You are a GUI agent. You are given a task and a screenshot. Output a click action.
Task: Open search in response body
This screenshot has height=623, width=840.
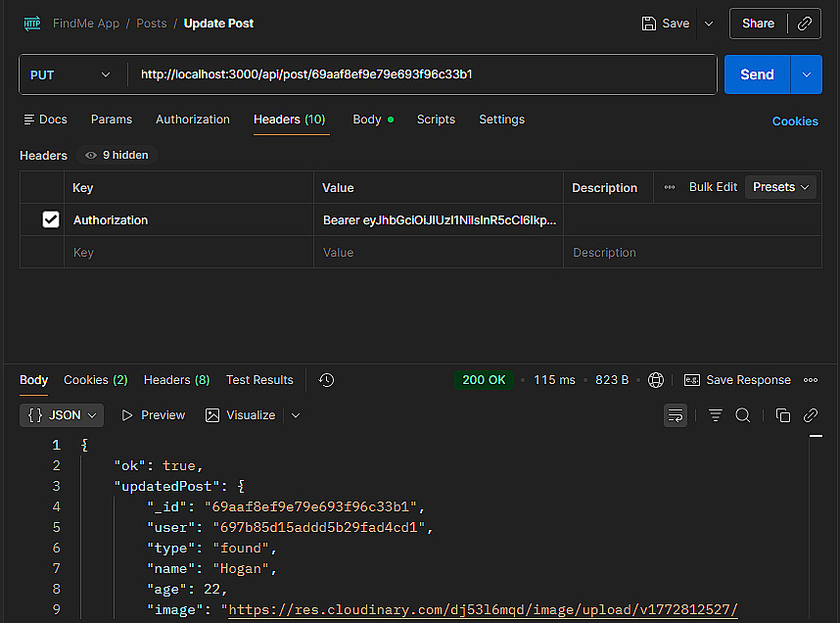(x=743, y=415)
